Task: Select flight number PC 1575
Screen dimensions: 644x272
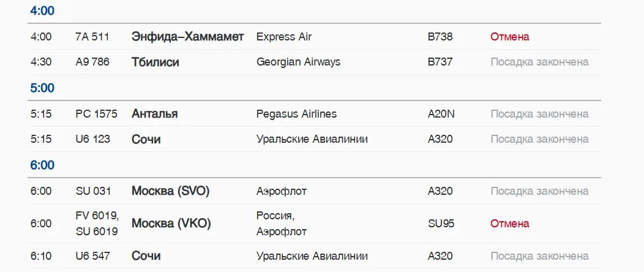Action: (x=97, y=113)
